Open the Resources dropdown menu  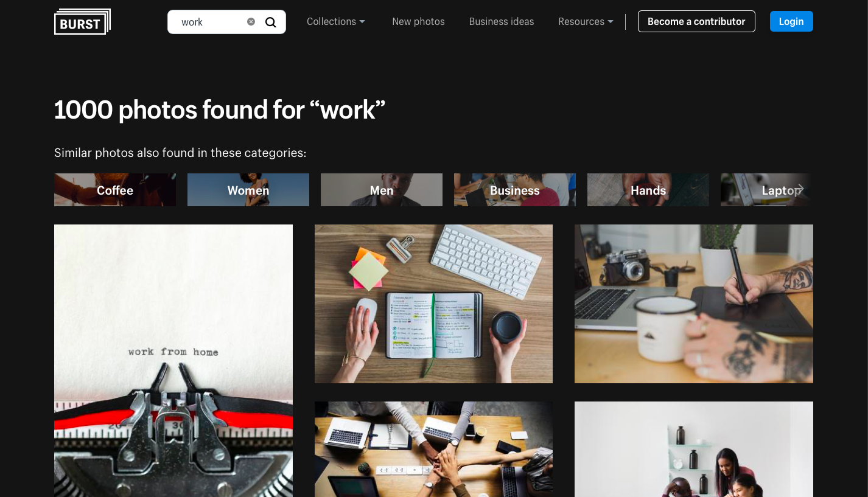click(586, 21)
